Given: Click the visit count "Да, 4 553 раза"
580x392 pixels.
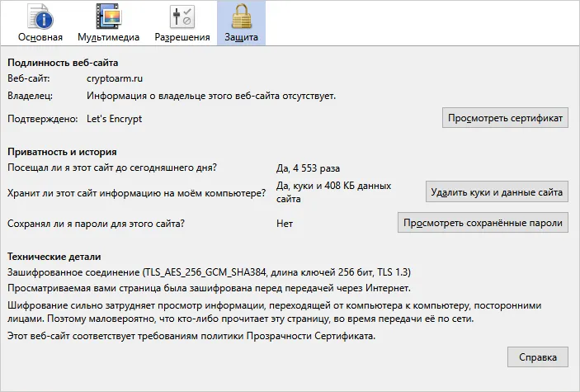Looking at the screenshot, I should [x=308, y=168].
